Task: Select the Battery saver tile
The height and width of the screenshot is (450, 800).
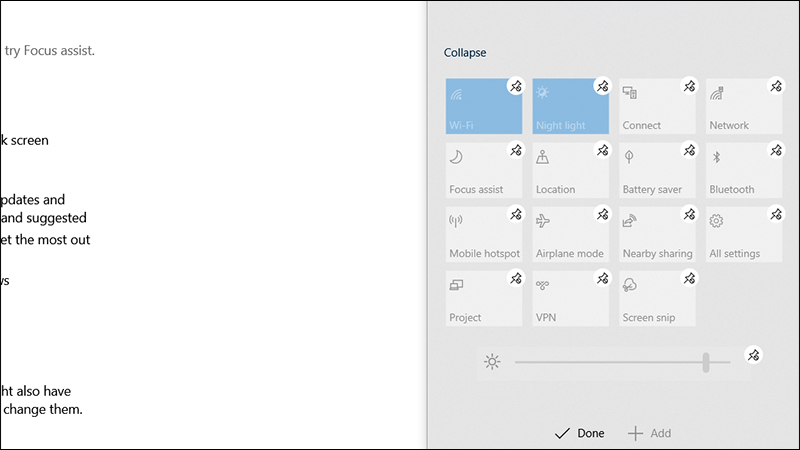Action: 655,171
